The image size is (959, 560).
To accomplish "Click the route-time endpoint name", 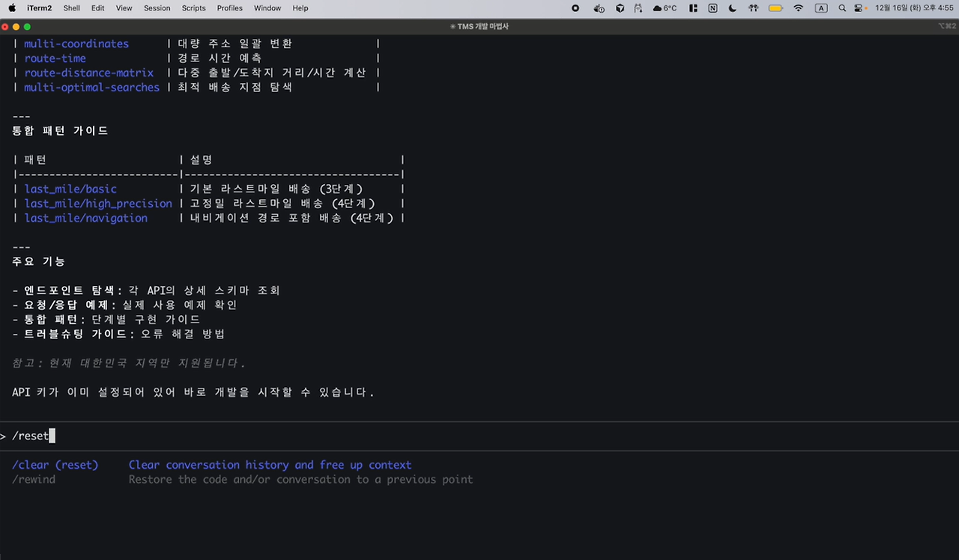I will (55, 58).
